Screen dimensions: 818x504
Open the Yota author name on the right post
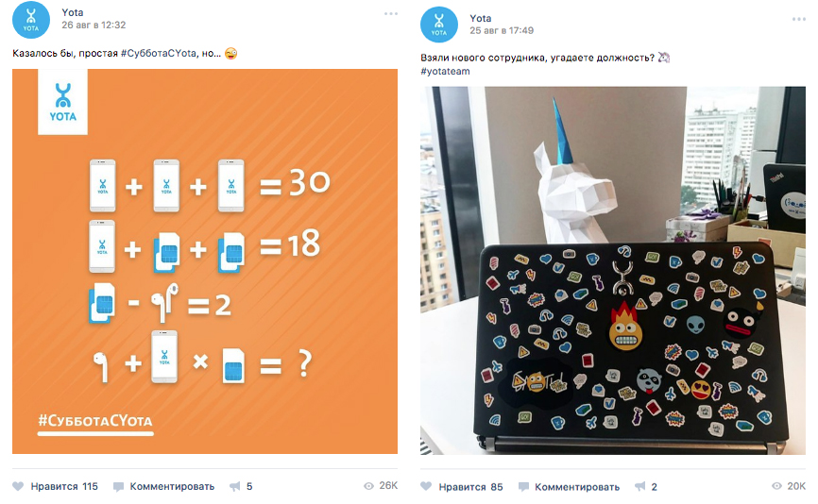tap(481, 18)
